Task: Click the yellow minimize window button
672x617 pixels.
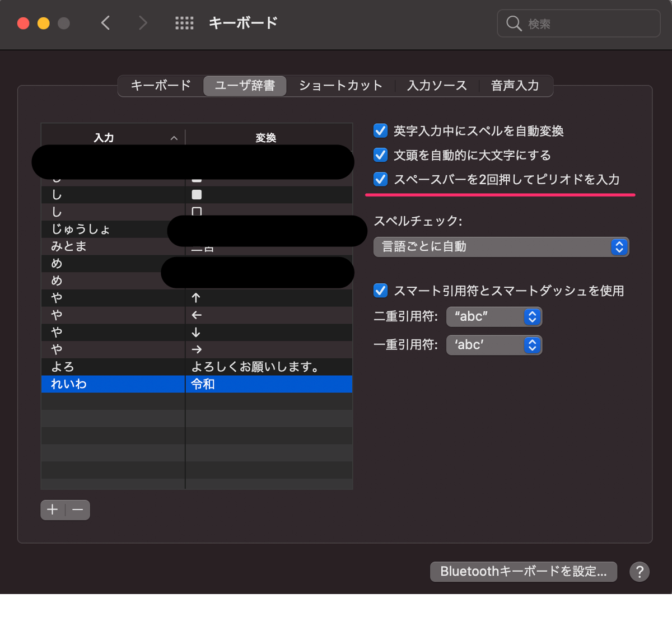Action: 44,24
